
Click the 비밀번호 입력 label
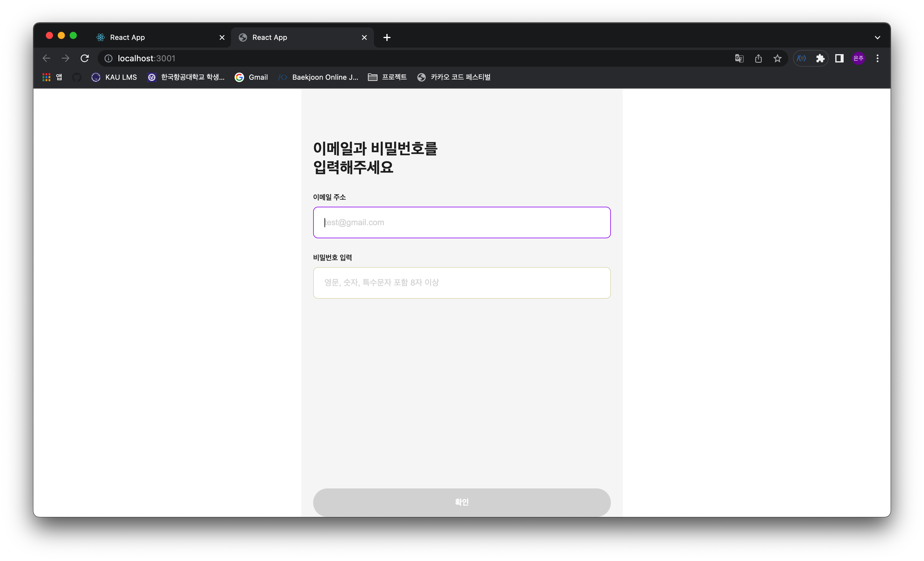[333, 258]
